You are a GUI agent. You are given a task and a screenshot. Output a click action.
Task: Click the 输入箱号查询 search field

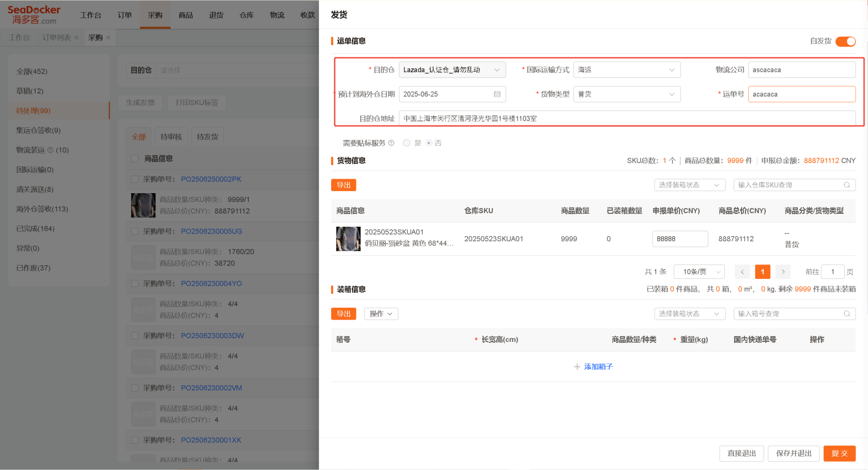point(795,314)
